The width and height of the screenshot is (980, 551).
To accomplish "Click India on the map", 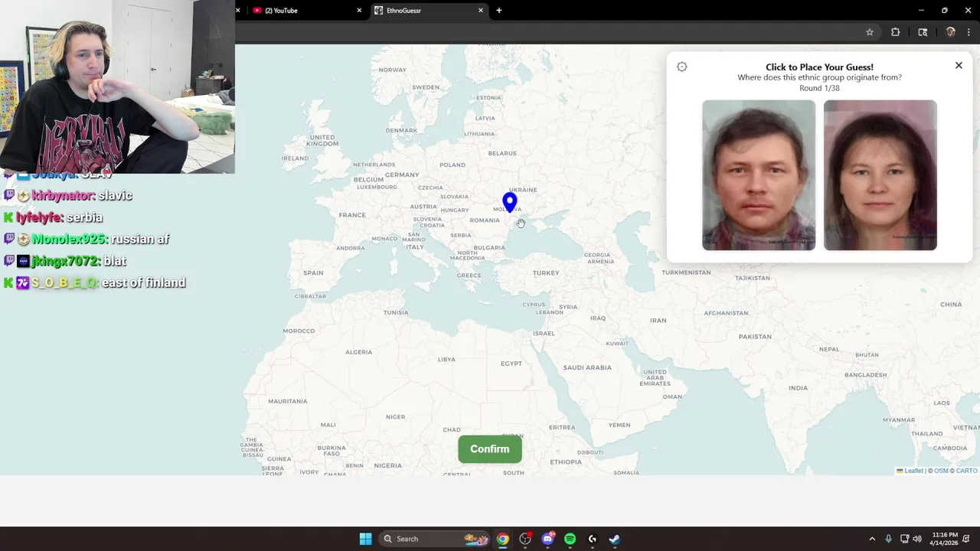I will 798,388.
